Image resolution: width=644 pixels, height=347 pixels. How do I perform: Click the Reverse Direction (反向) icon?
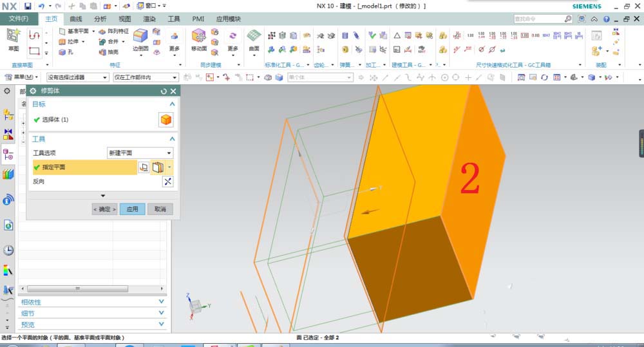click(167, 182)
